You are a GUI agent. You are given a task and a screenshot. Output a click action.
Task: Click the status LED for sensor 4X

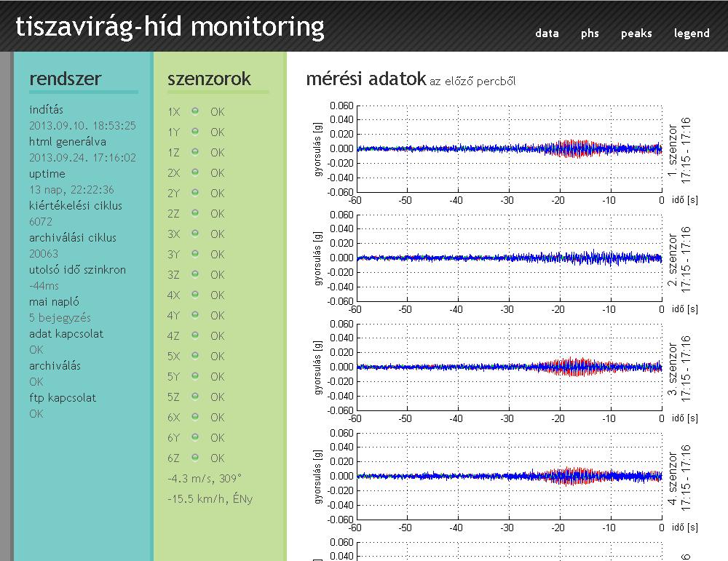click(195, 295)
